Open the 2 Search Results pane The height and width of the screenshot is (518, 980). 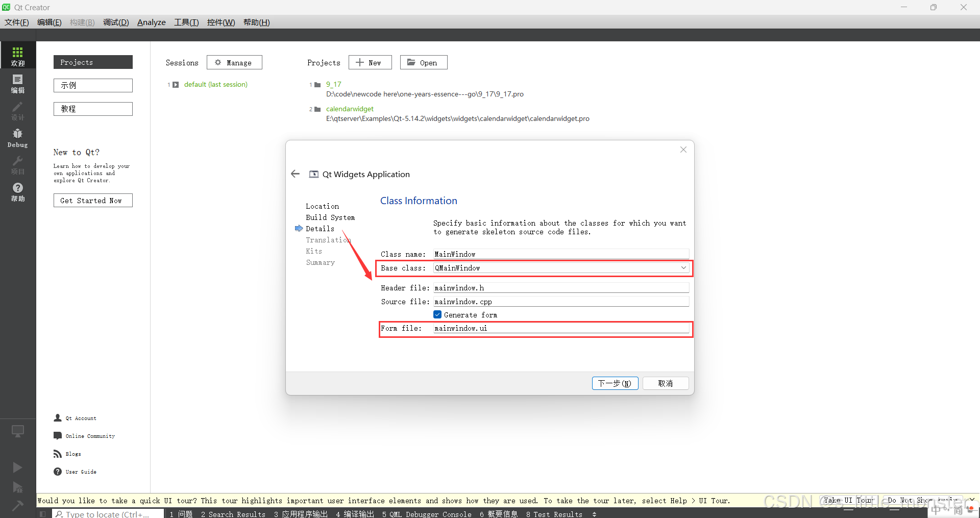pyautogui.click(x=233, y=514)
